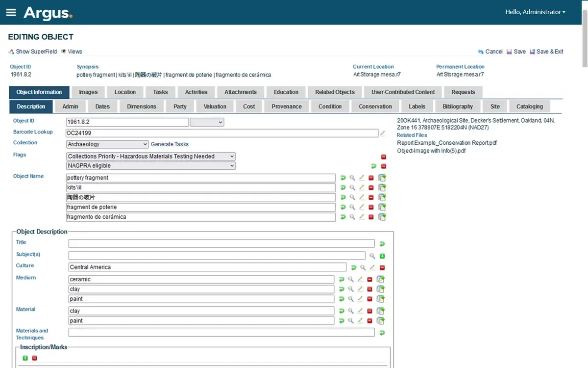Search using magnifier next to pottery fragment
The width and height of the screenshot is (588, 368).
tap(352, 178)
